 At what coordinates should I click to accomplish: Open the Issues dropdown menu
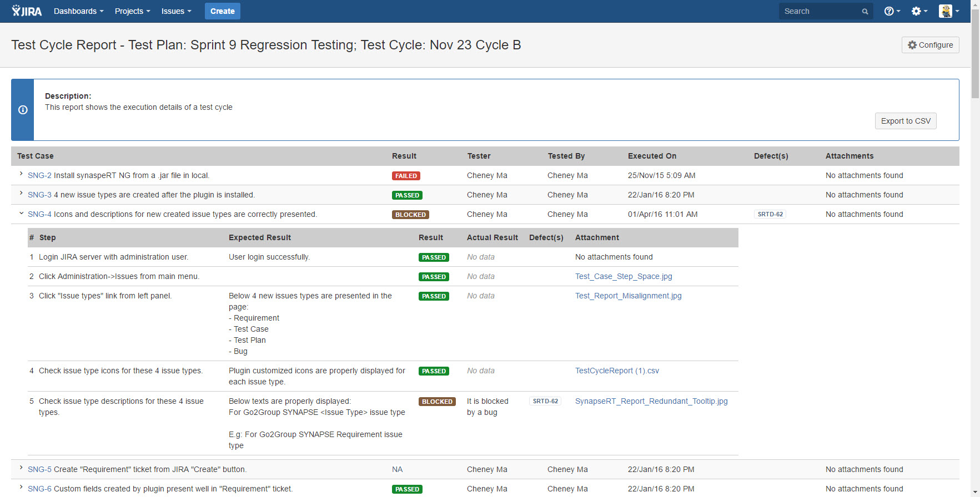[176, 11]
